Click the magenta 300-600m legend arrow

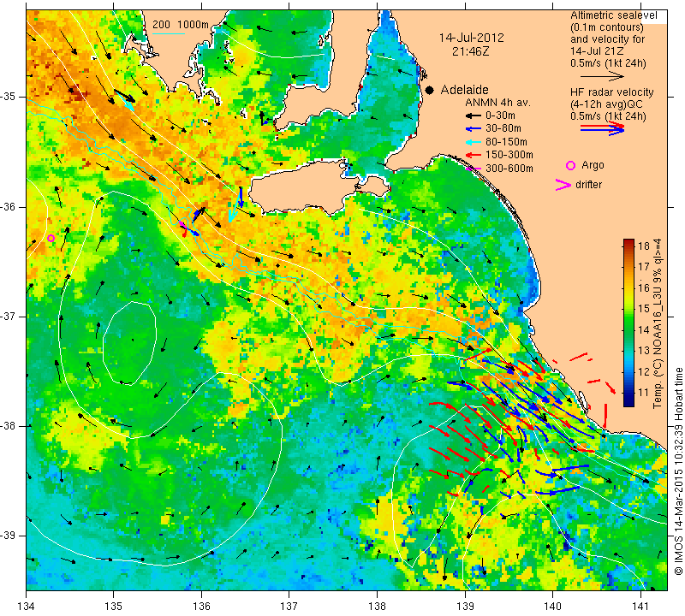coord(473,168)
